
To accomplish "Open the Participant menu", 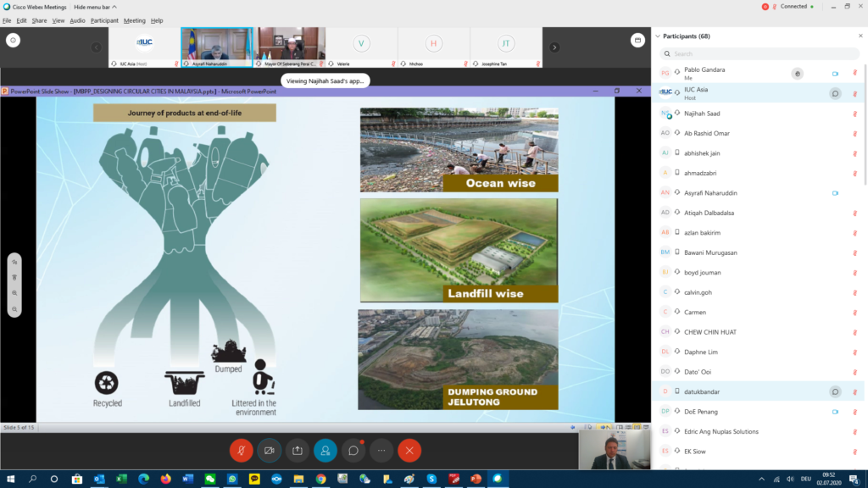I will (x=104, y=20).
